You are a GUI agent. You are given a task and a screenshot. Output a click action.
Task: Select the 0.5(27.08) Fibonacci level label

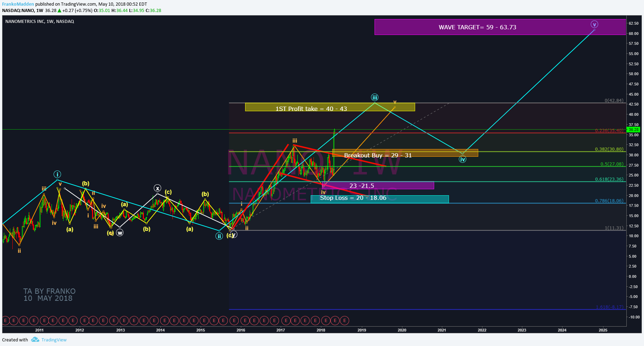[x=612, y=164]
